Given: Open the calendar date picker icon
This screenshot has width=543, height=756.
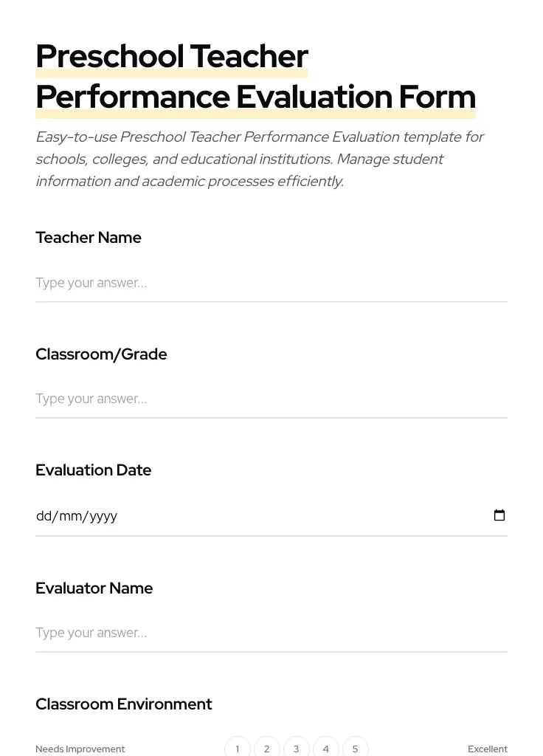Looking at the screenshot, I should coord(499,515).
